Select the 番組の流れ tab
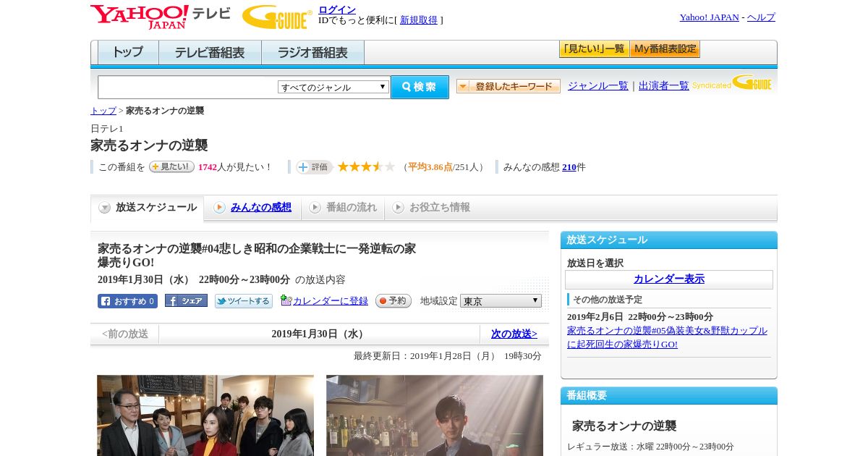 [344, 208]
